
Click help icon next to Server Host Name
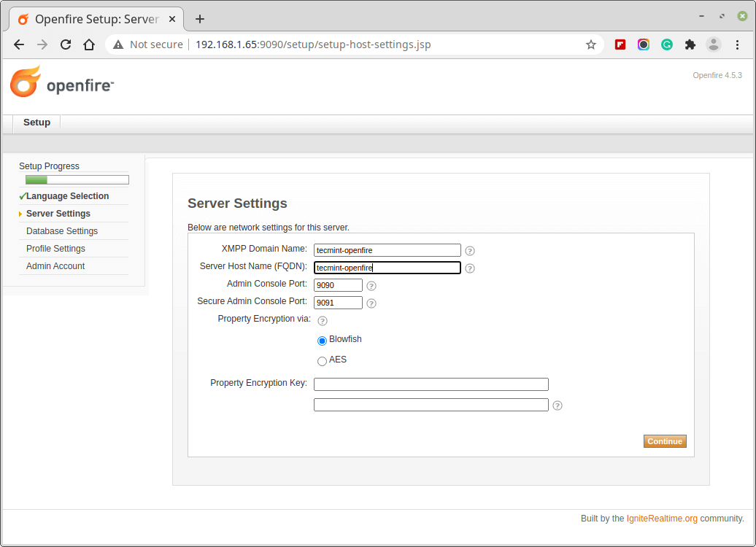click(470, 268)
